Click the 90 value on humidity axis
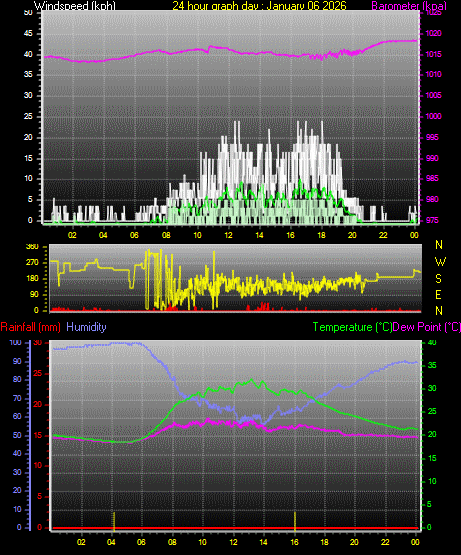The width and height of the screenshot is (461, 555). point(17,361)
